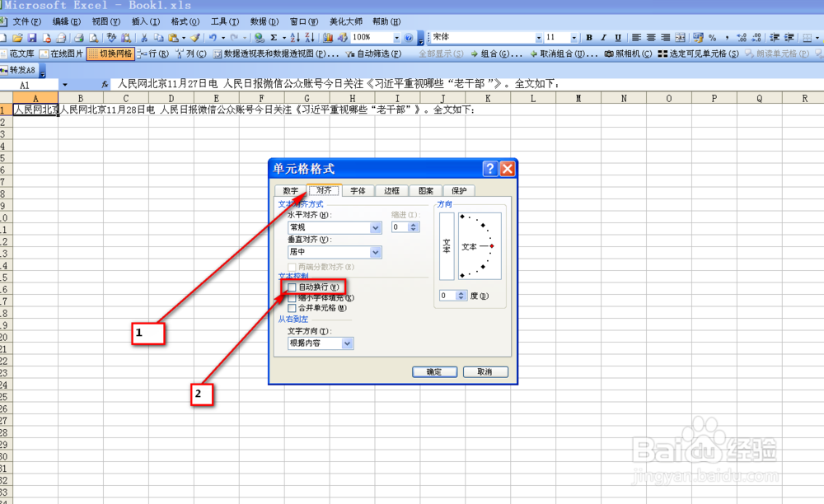
Task: Open the 数据 Data menu
Action: [265, 21]
